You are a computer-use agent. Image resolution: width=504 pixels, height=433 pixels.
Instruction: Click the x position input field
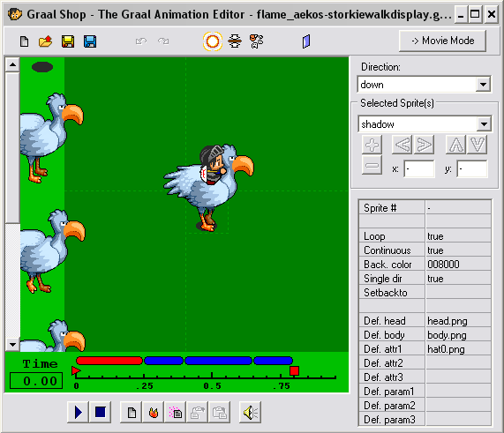coord(419,169)
